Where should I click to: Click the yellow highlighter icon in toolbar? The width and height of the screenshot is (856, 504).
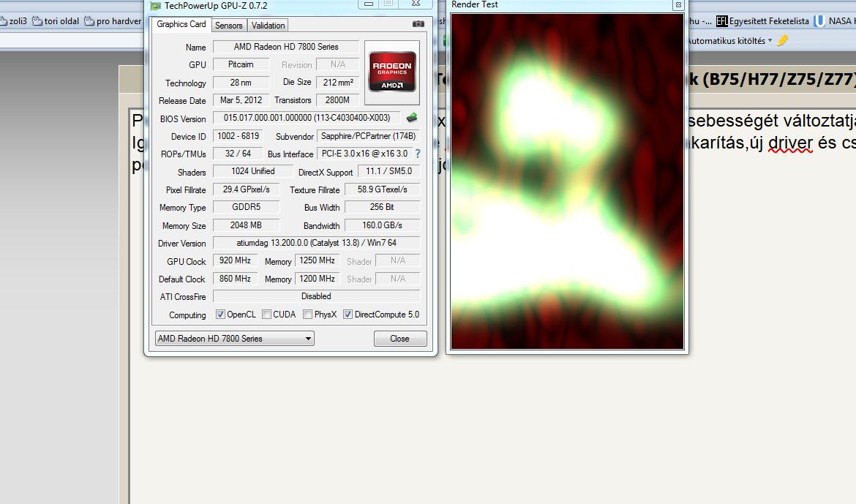(783, 40)
